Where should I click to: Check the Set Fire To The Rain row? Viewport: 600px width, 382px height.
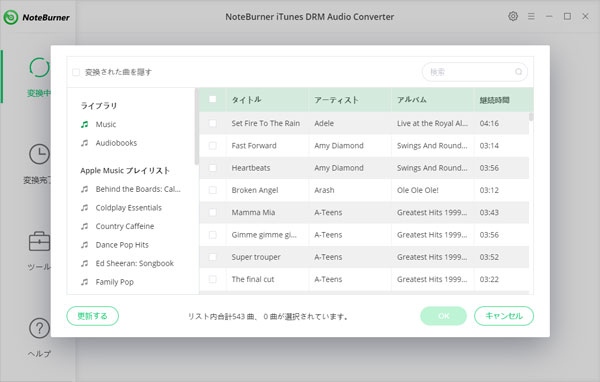tap(212, 123)
